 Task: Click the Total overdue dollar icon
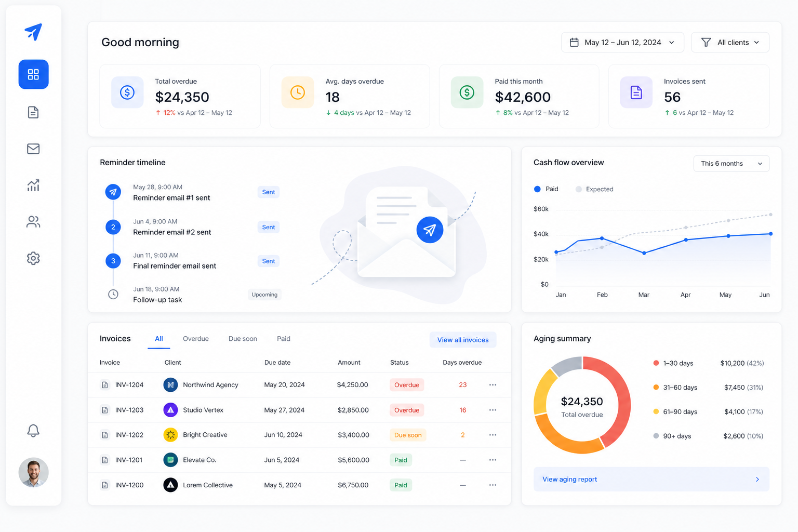(127, 92)
